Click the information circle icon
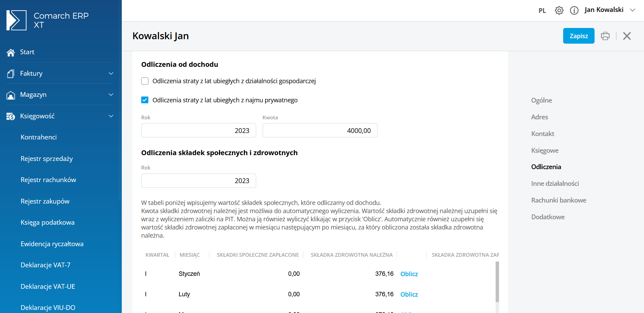This screenshot has height=313, width=644. point(574,10)
